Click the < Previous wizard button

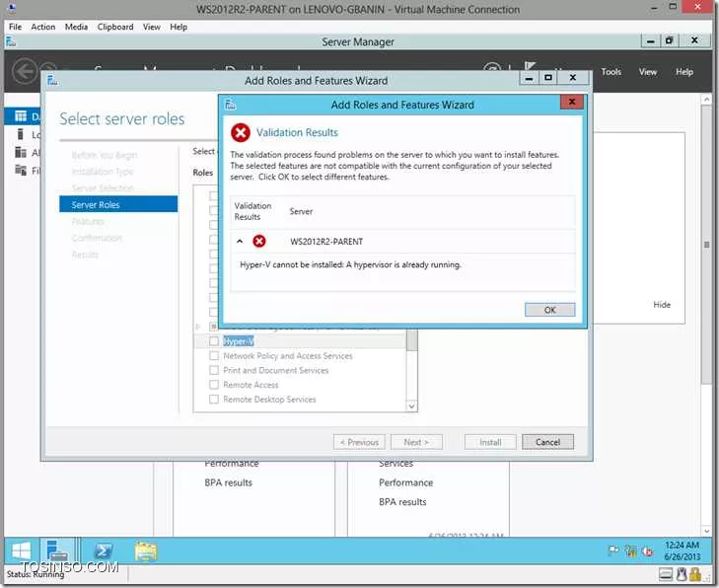point(359,442)
